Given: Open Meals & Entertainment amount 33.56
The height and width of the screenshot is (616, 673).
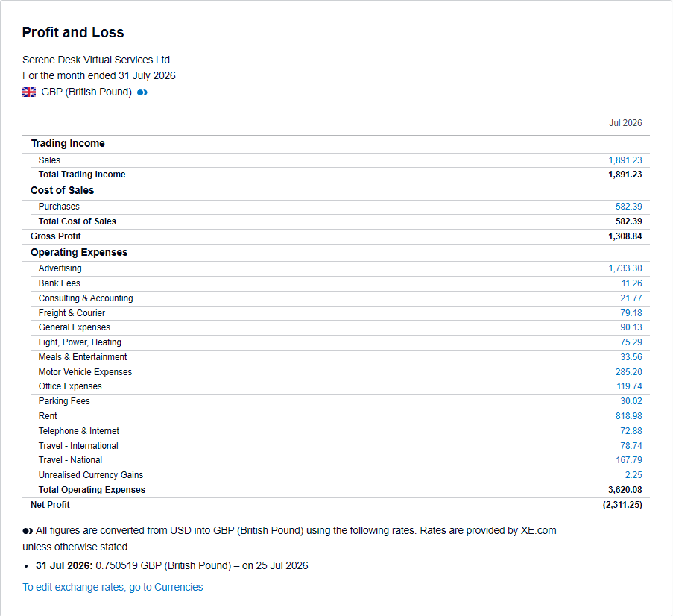Looking at the screenshot, I should pyautogui.click(x=631, y=357).
